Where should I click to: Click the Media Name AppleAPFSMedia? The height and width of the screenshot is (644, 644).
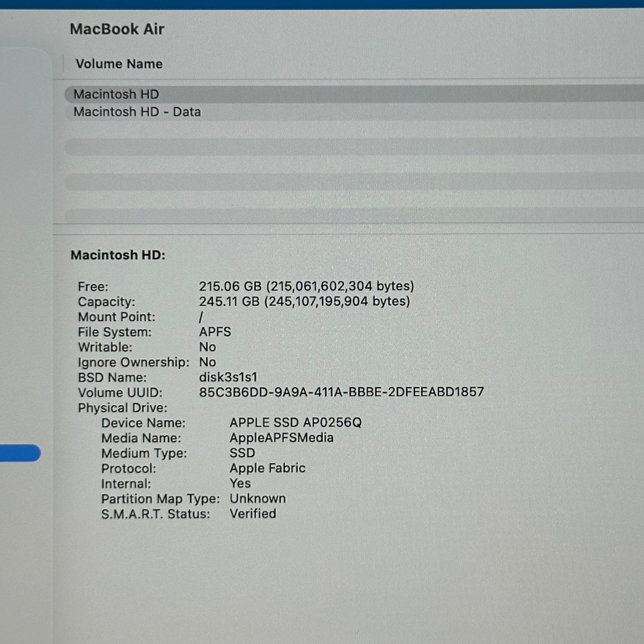pyautogui.click(x=281, y=438)
